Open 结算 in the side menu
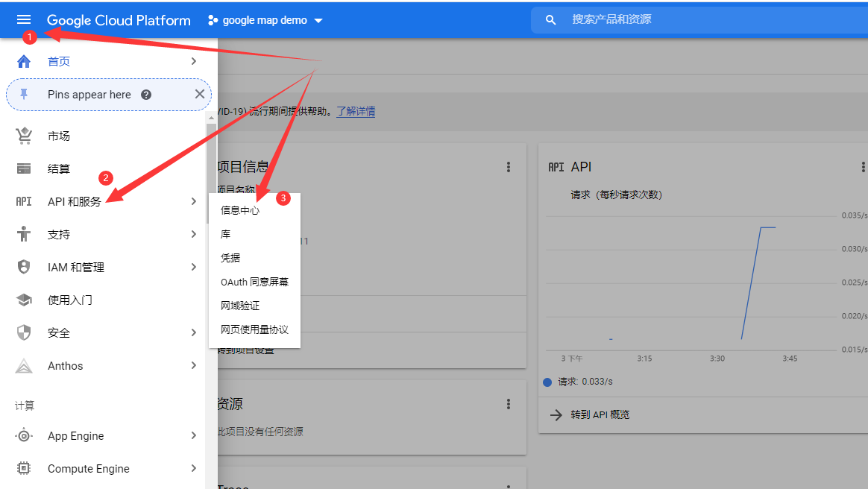This screenshot has height=489, width=868. [59, 168]
